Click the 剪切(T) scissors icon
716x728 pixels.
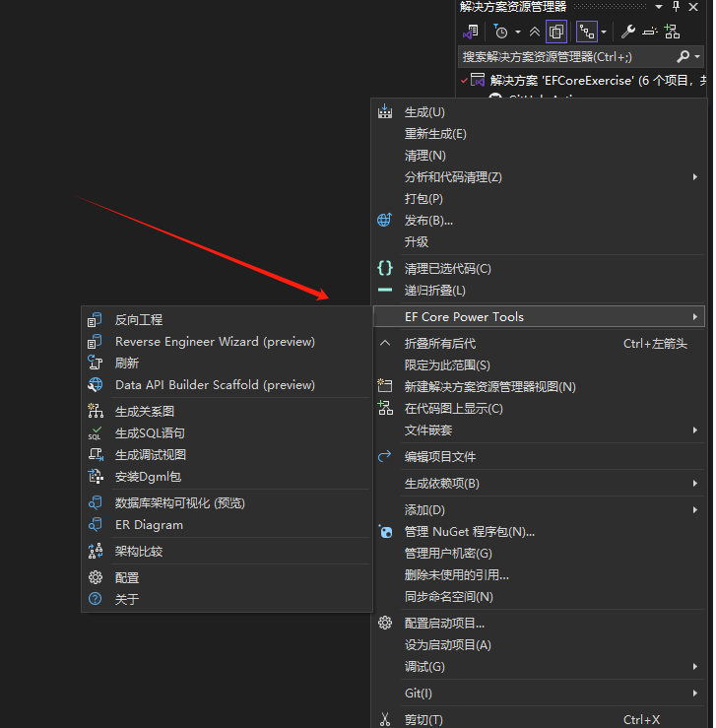coord(385,719)
